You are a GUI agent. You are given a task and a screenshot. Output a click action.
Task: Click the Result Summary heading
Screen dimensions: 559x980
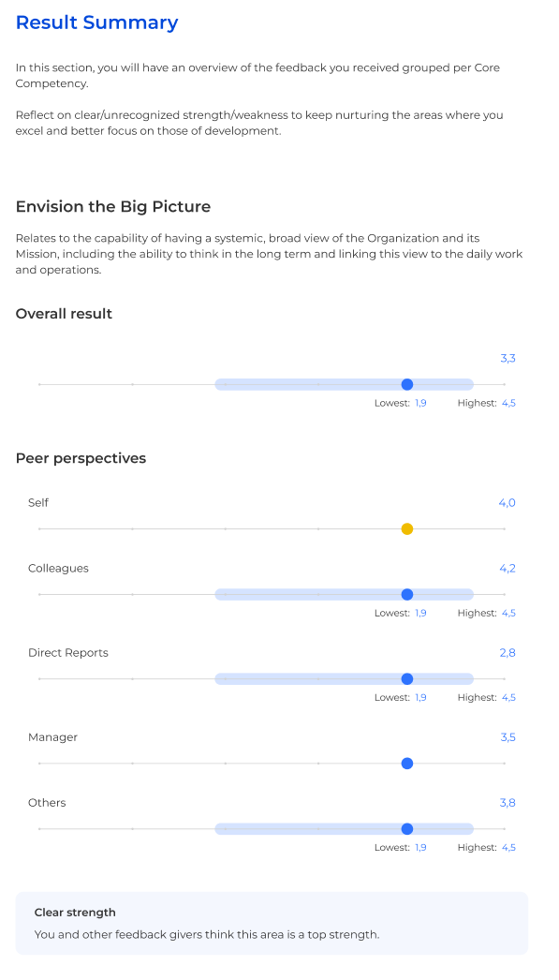coord(96,22)
